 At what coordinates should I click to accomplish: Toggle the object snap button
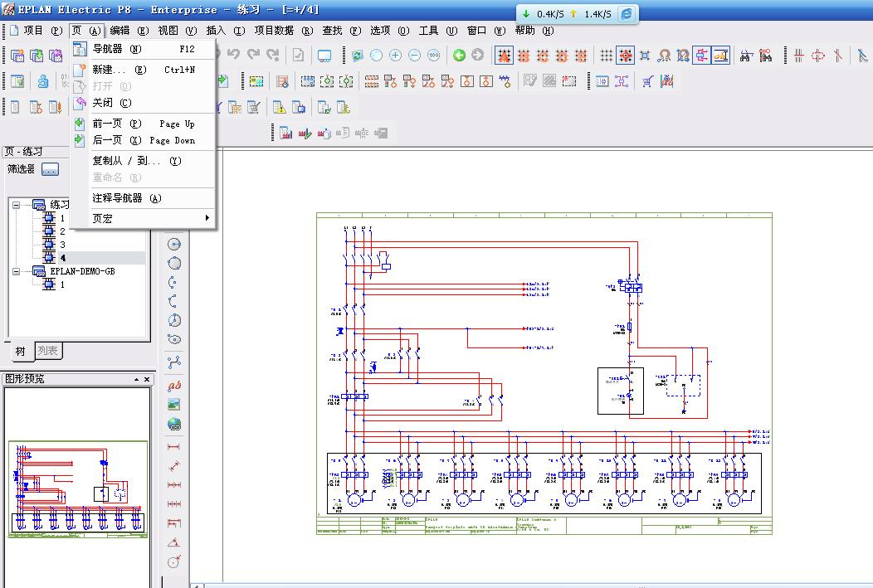click(x=645, y=56)
